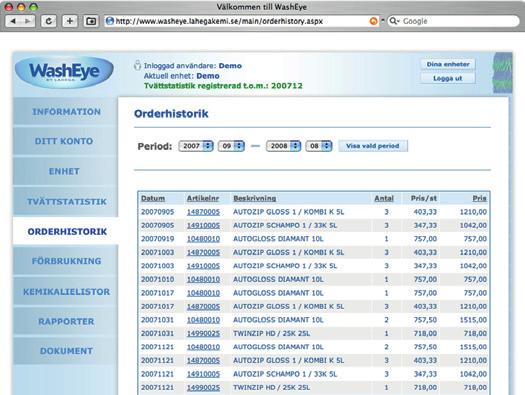Click the padlock icon beside Inloggad användare

[137, 65]
